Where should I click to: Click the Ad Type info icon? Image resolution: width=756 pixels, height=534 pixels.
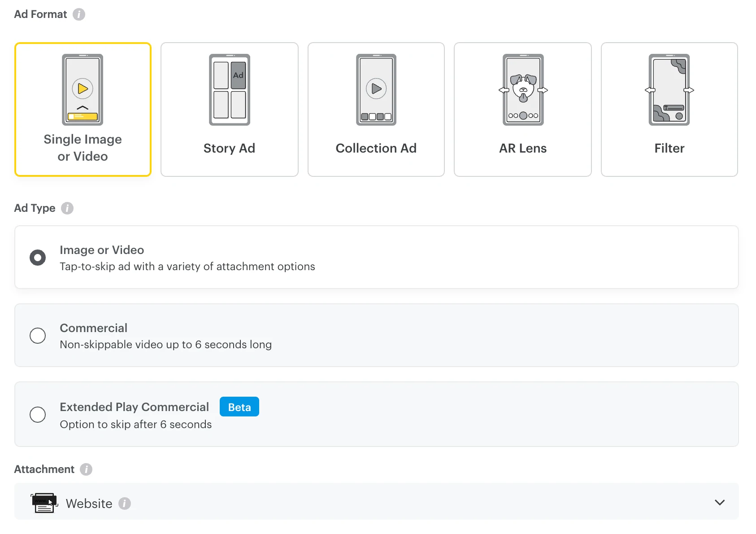(67, 208)
